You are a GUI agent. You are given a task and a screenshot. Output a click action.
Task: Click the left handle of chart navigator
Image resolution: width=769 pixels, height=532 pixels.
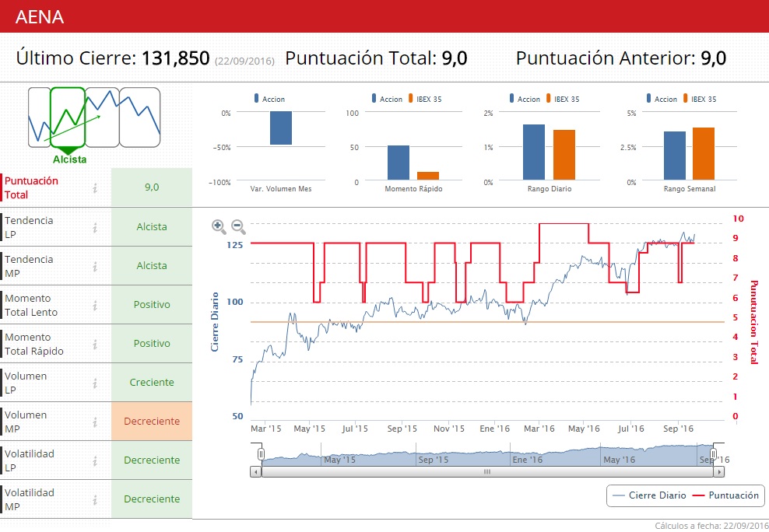[x=261, y=454]
